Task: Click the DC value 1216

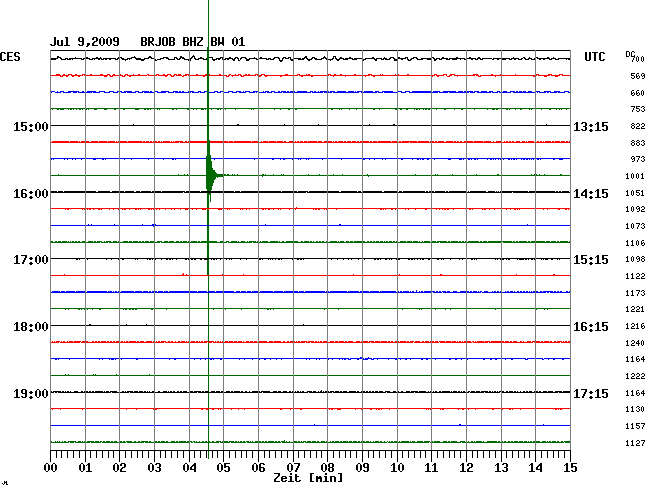Action: coord(635,326)
